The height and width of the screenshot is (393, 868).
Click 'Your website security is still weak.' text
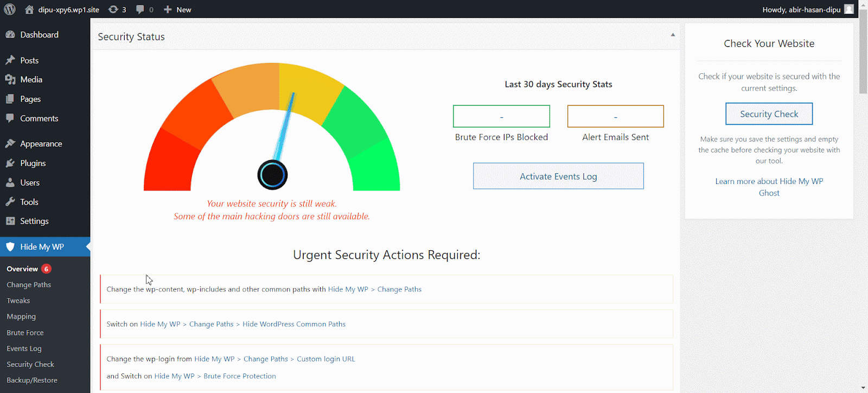272,204
